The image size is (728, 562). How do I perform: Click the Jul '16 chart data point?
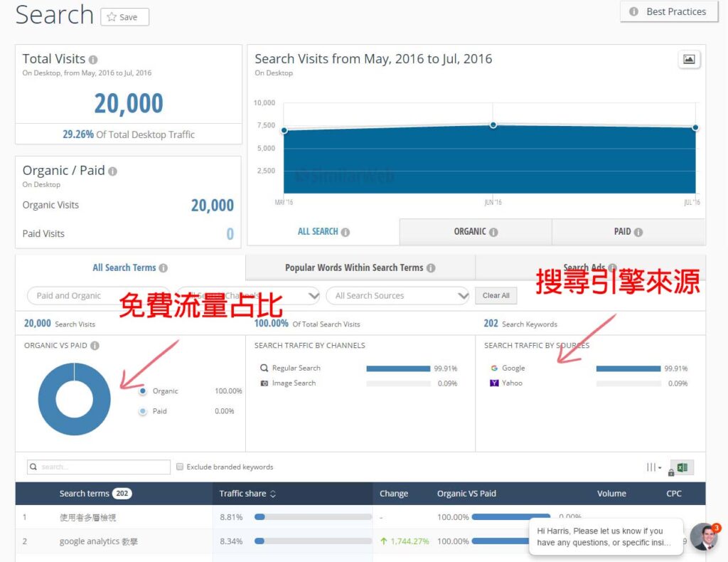point(695,127)
